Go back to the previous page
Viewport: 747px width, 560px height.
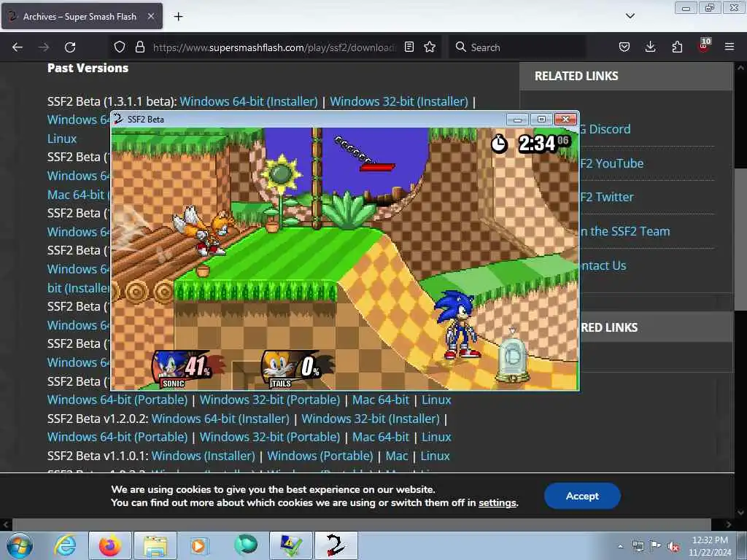click(18, 47)
